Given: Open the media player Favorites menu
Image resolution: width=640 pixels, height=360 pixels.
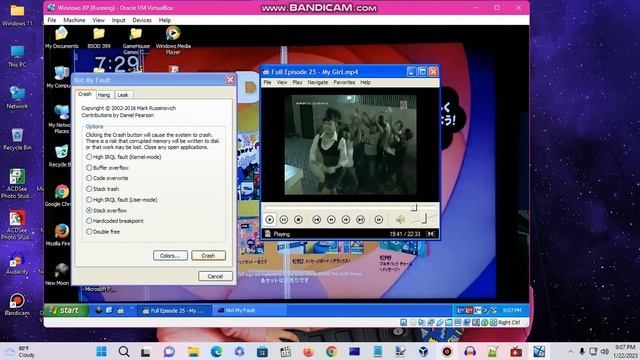Looking at the screenshot, I should pyautogui.click(x=344, y=82).
